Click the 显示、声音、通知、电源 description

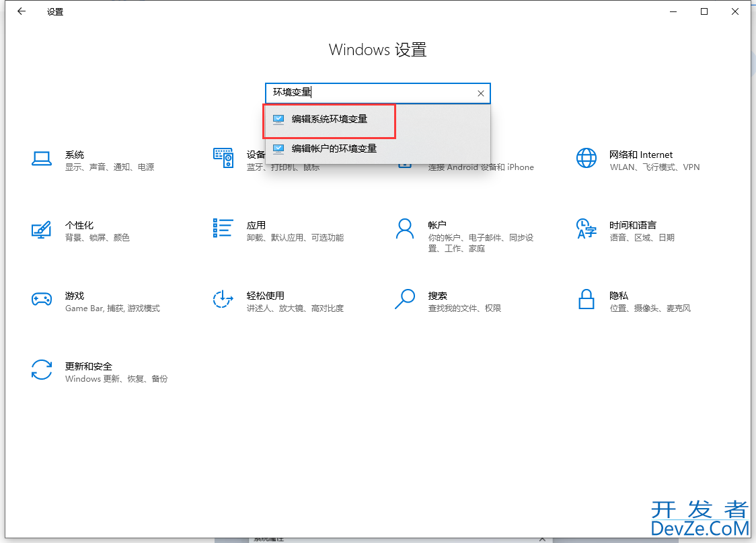click(x=110, y=167)
